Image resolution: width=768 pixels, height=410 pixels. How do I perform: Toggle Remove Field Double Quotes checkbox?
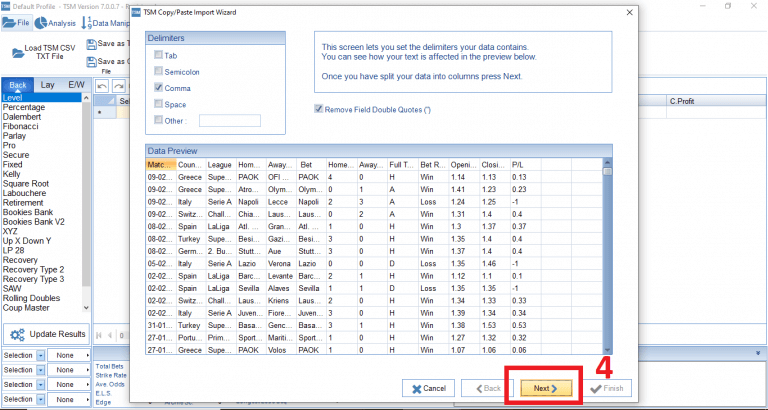point(320,109)
